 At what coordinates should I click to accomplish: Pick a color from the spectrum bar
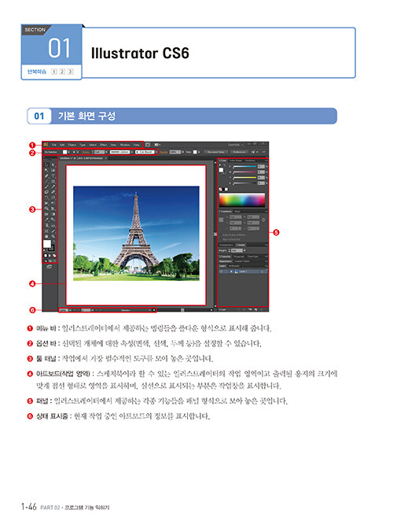point(242,200)
